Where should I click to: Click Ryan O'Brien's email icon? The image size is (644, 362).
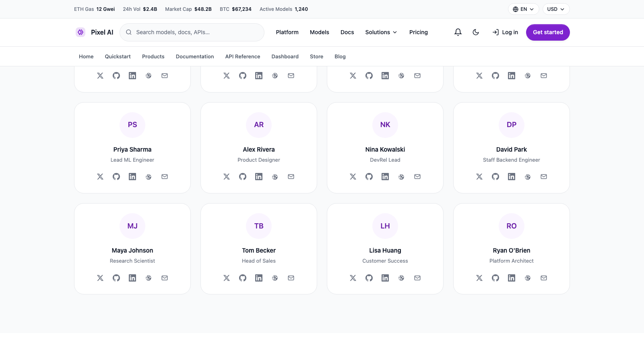click(x=544, y=278)
